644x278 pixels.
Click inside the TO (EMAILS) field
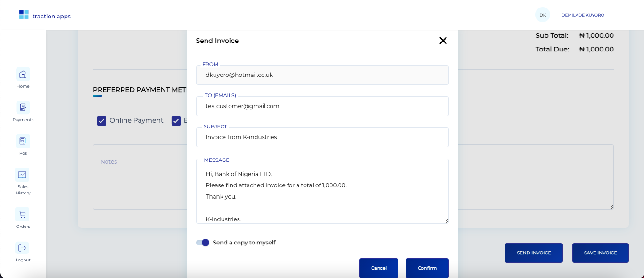click(x=322, y=106)
